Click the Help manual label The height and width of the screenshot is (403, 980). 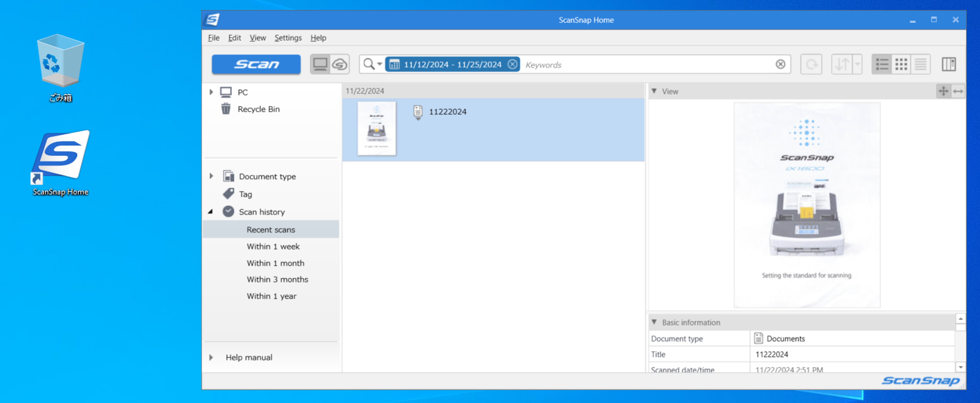click(249, 357)
